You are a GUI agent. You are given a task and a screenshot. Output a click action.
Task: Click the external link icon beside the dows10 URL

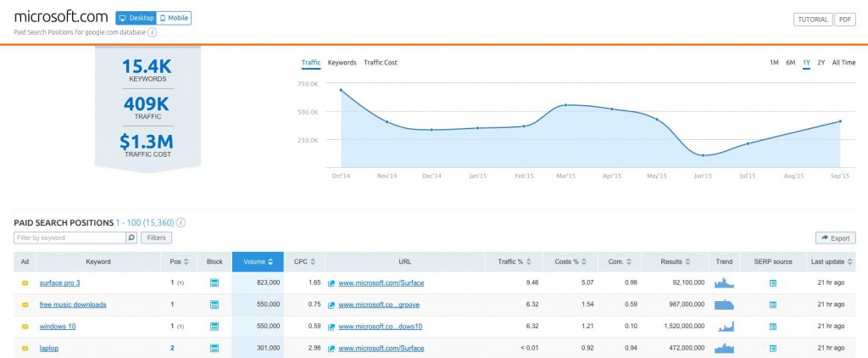(331, 327)
